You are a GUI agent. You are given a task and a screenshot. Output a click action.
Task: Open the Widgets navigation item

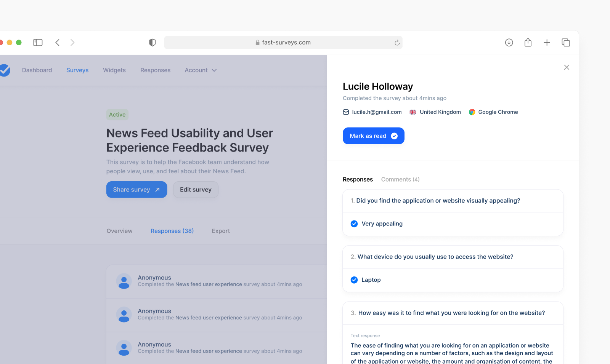tap(114, 70)
